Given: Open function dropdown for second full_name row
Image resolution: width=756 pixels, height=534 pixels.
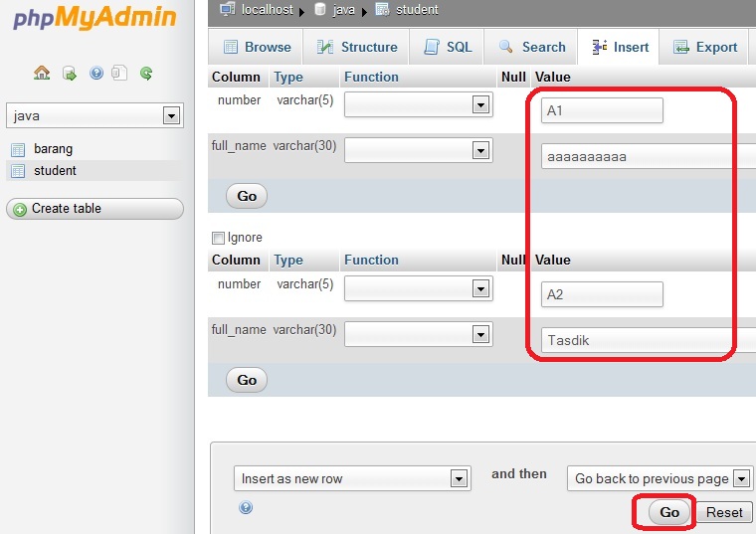Looking at the screenshot, I should pyautogui.click(x=419, y=334).
